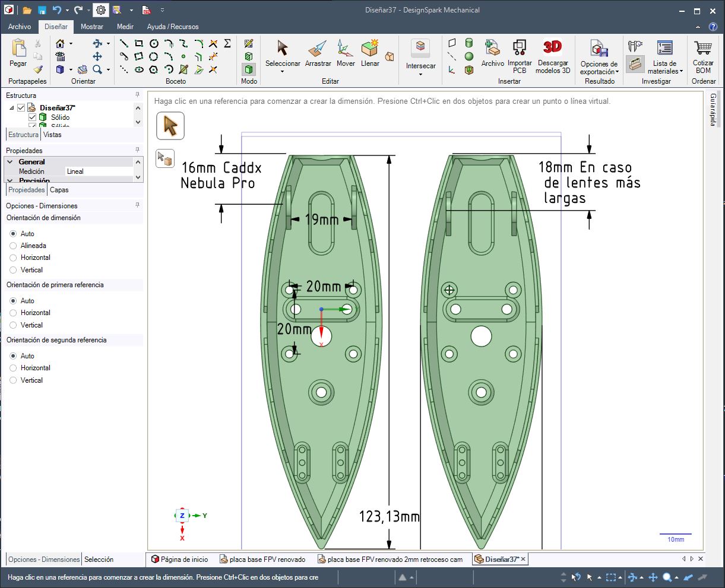
Task: Collapse the General properties section
Action: 11,162
